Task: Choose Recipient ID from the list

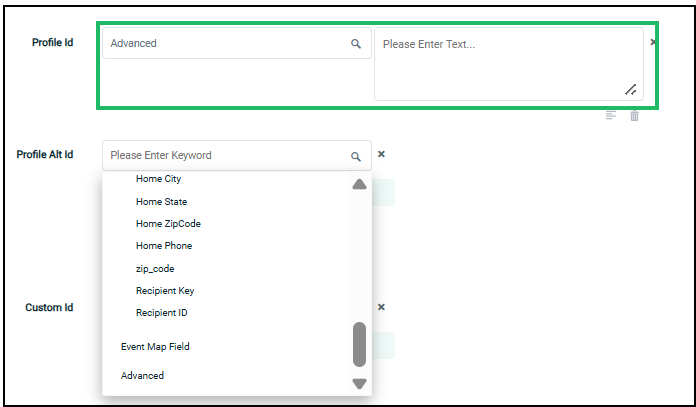Action: tap(162, 313)
